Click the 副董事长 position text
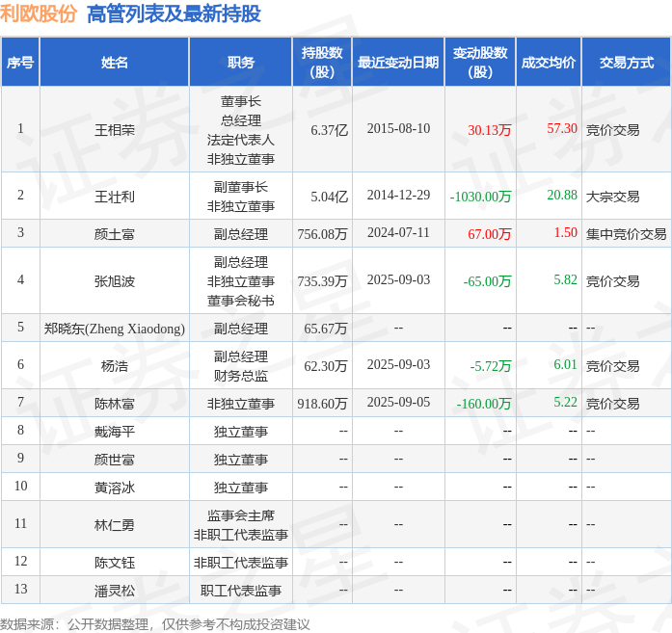Image resolution: width=672 pixels, height=633 pixels. [x=241, y=187]
